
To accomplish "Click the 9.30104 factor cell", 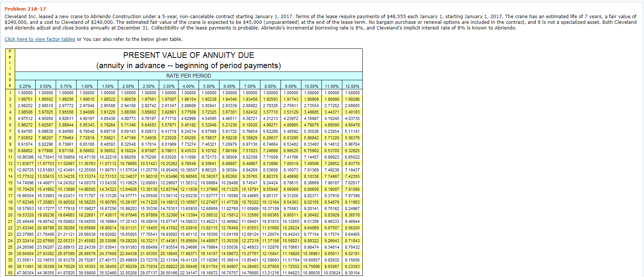I will point(353,273).
